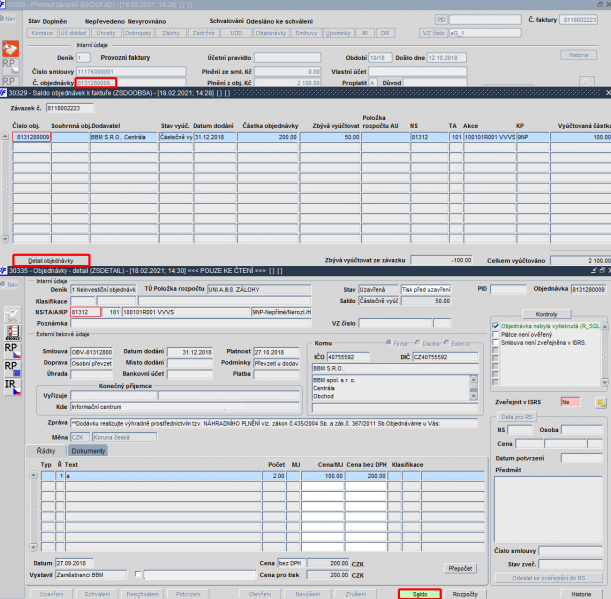611x599 pixels.
Task: Click the yellow icon beside Zveřejnit v ISRS
Action: point(601,401)
